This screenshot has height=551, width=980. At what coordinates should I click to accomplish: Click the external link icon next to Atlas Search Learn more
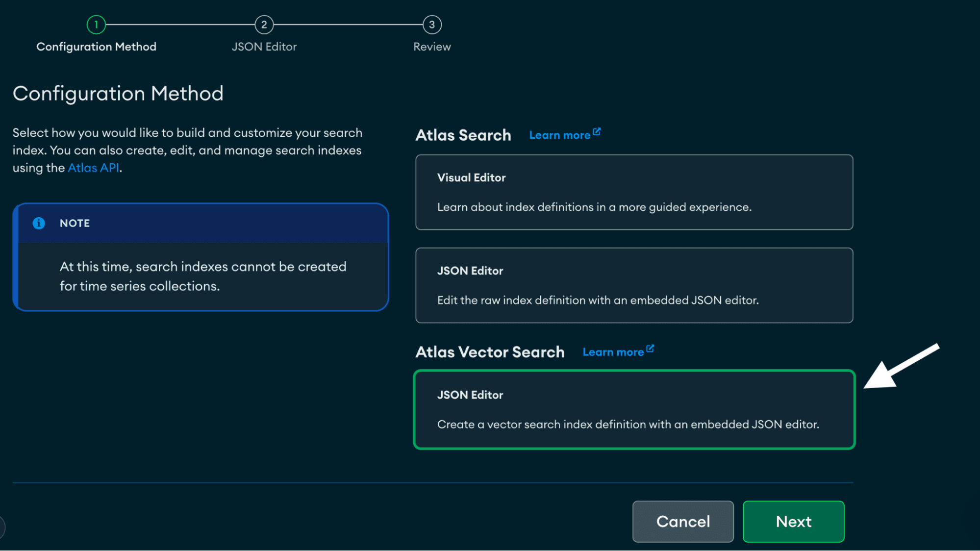tap(597, 132)
